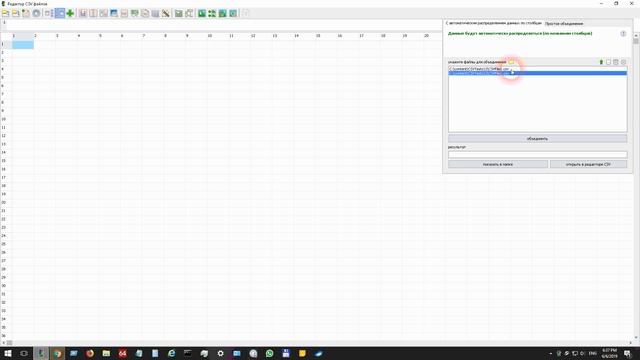Click yellow folder icon to add merge files
640x360 pixels.
point(511,62)
